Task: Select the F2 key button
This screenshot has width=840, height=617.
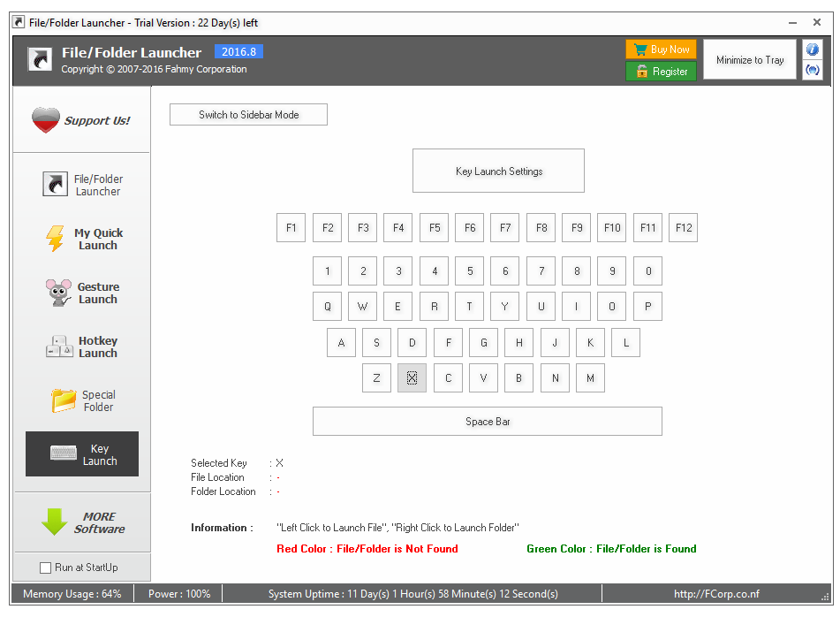Action: point(328,228)
